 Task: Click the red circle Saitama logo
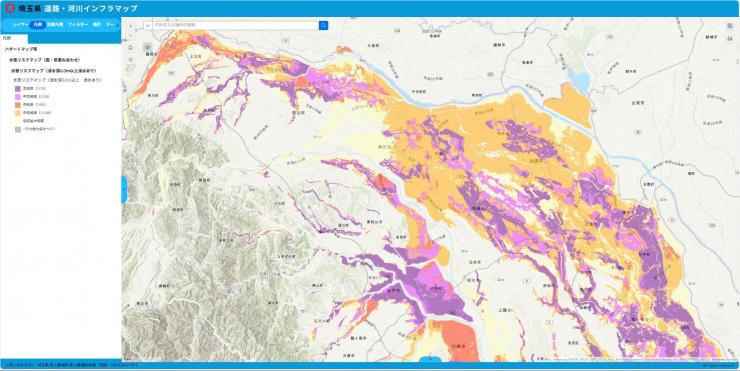coord(9,8)
